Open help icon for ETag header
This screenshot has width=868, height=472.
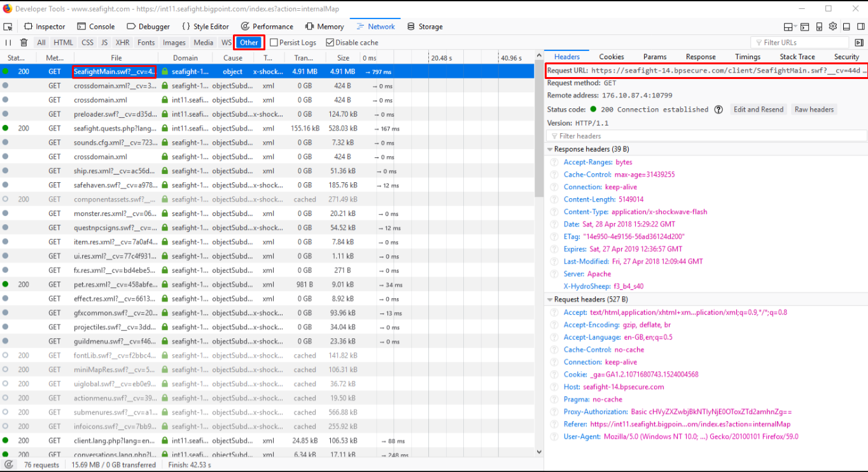tap(554, 237)
